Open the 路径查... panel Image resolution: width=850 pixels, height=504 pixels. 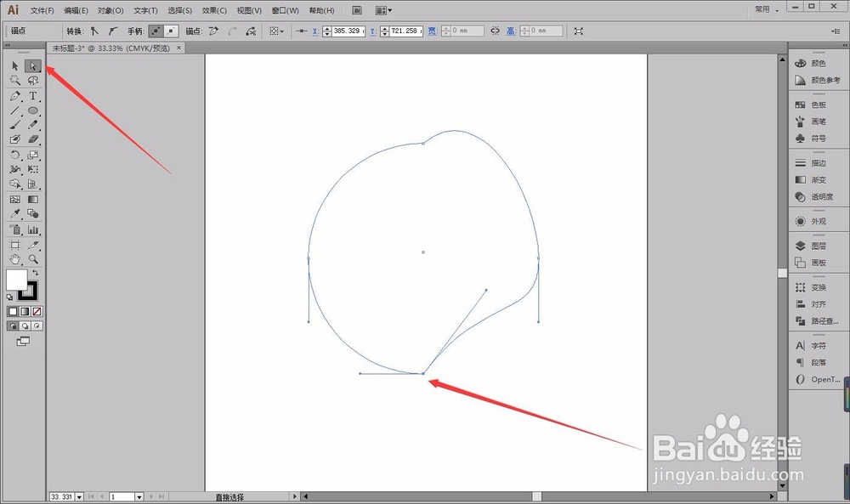click(x=818, y=321)
